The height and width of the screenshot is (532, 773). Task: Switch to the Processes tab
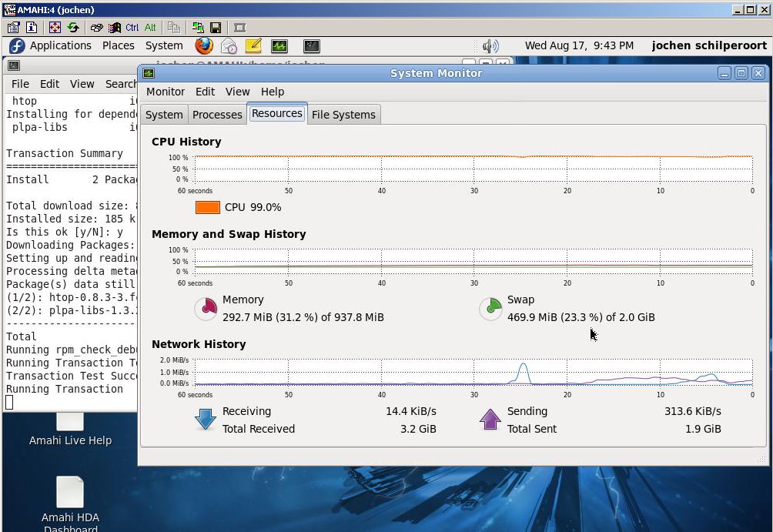tap(217, 115)
